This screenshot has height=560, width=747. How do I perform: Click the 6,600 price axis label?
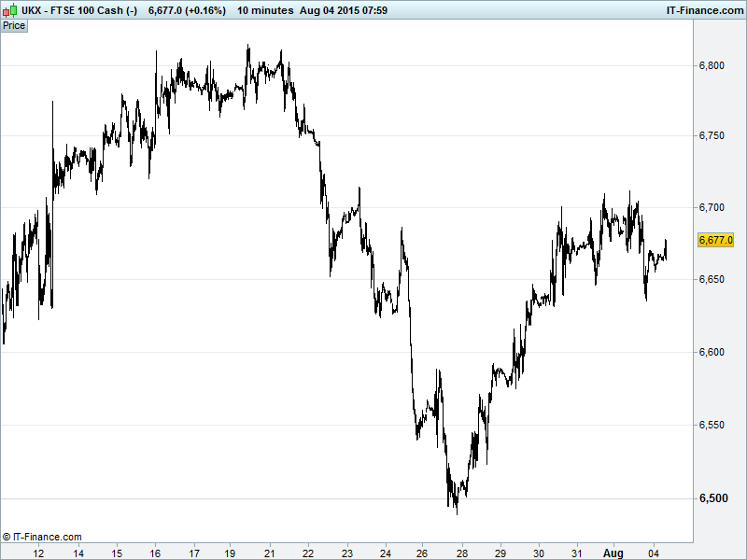point(712,353)
